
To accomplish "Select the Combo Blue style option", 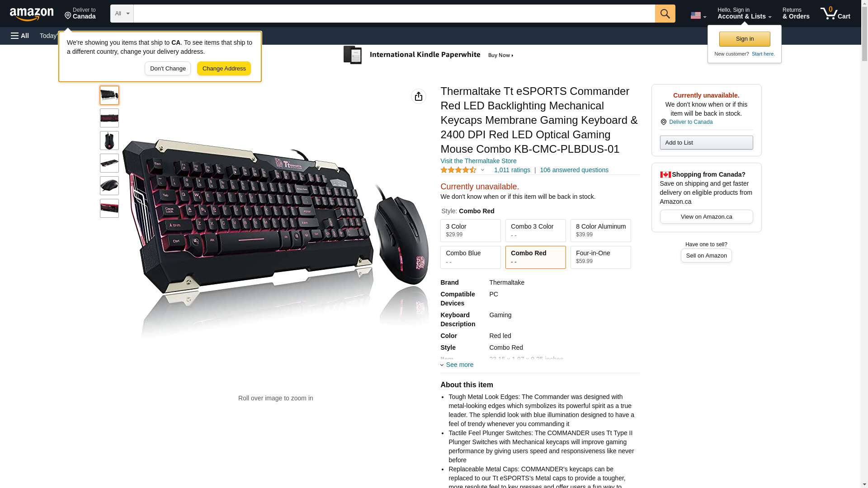I will point(471,257).
